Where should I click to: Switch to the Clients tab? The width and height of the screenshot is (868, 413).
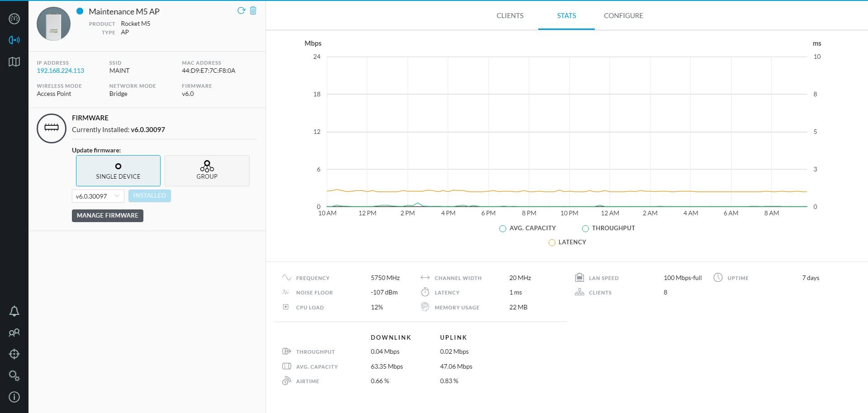(x=510, y=15)
